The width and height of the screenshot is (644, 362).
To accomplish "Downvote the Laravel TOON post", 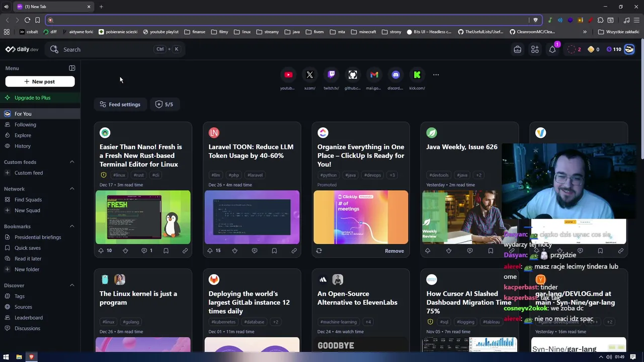I will [x=234, y=250].
